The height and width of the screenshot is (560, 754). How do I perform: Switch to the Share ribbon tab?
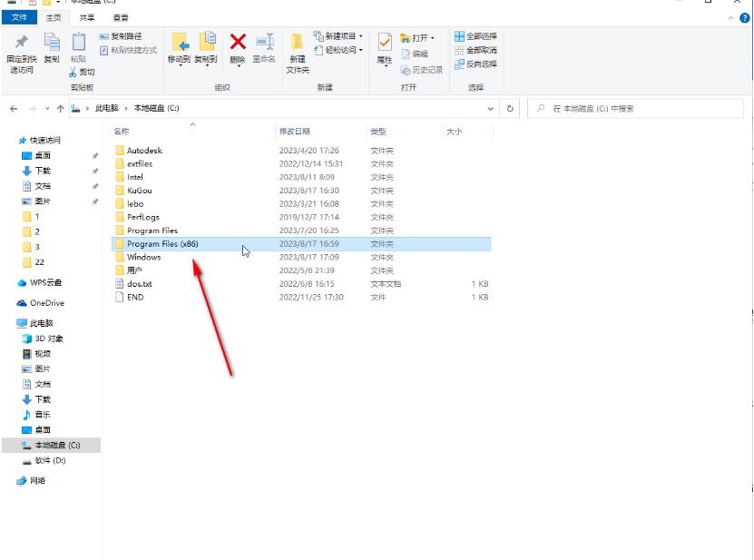tap(87, 18)
